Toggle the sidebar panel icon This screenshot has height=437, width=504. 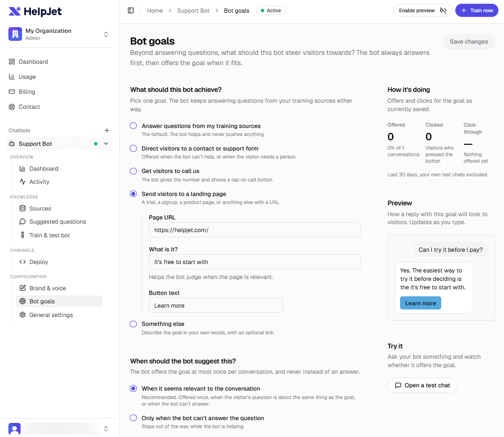click(x=131, y=11)
